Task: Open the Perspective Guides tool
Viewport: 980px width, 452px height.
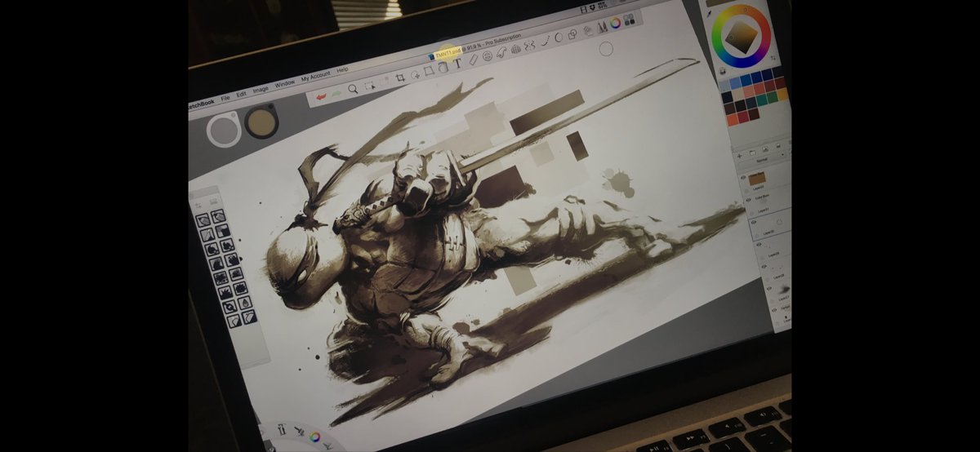Action: click(516, 49)
